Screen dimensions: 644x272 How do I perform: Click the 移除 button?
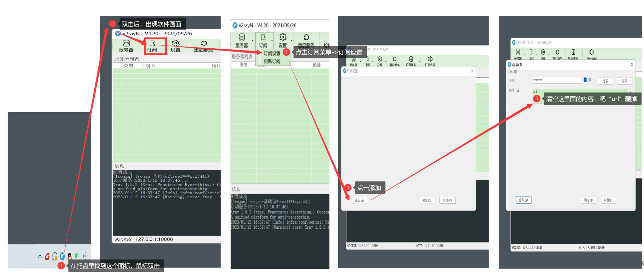click(x=624, y=81)
